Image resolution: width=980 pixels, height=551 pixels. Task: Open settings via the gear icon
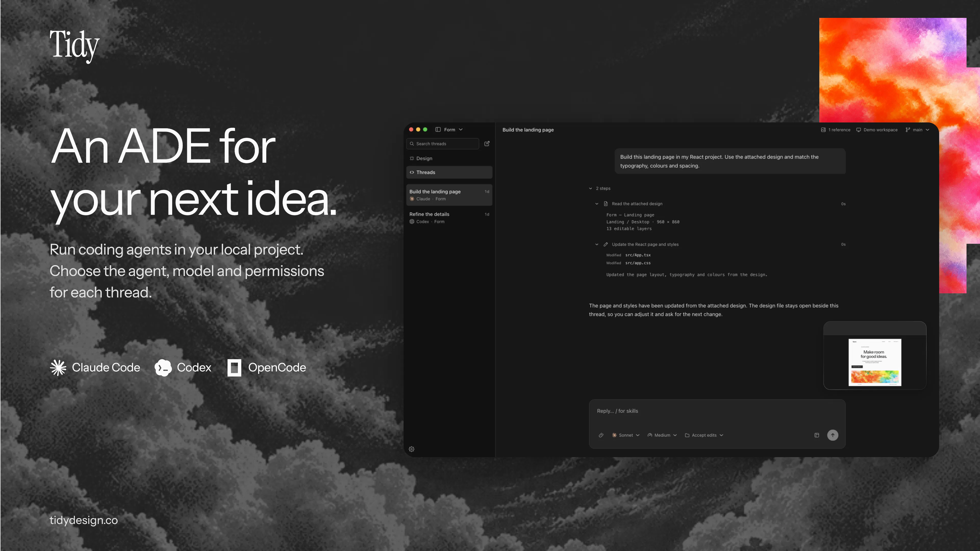pyautogui.click(x=412, y=449)
